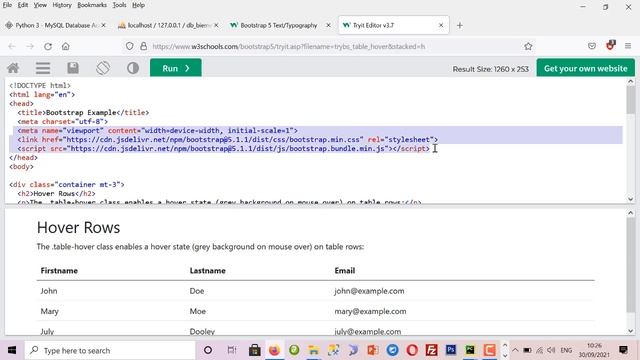The height and width of the screenshot is (360, 640).
Task: Click the Pocket save icon
Action: 592,47
